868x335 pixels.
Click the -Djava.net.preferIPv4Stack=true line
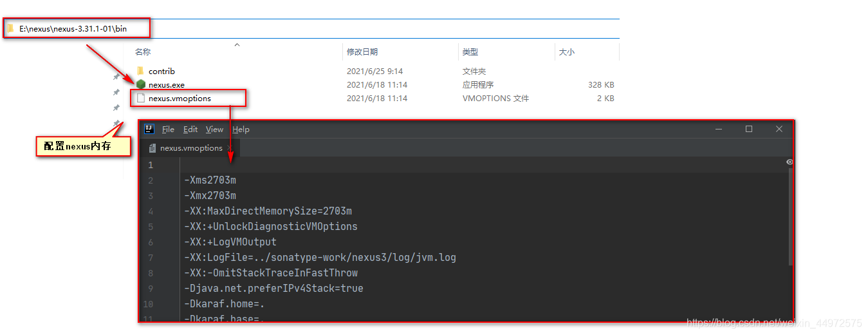pos(273,289)
